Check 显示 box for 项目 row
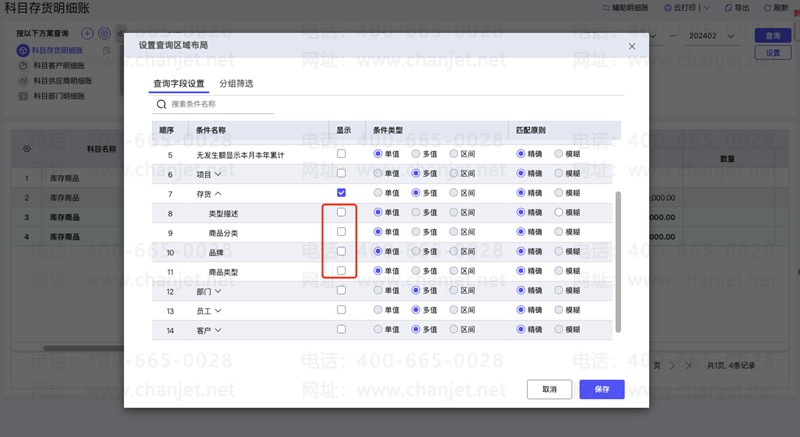The height and width of the screenshot is (437, 800). pyautogui.click(x=341, y=173)
